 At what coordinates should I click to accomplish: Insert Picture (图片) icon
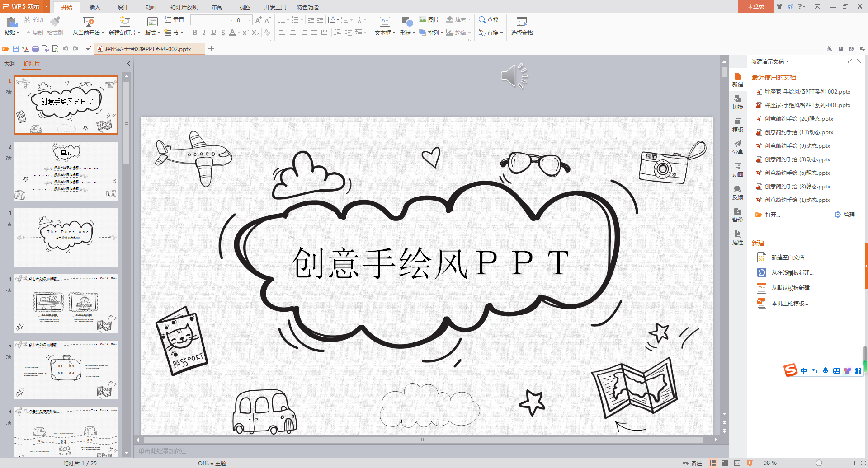423,19
